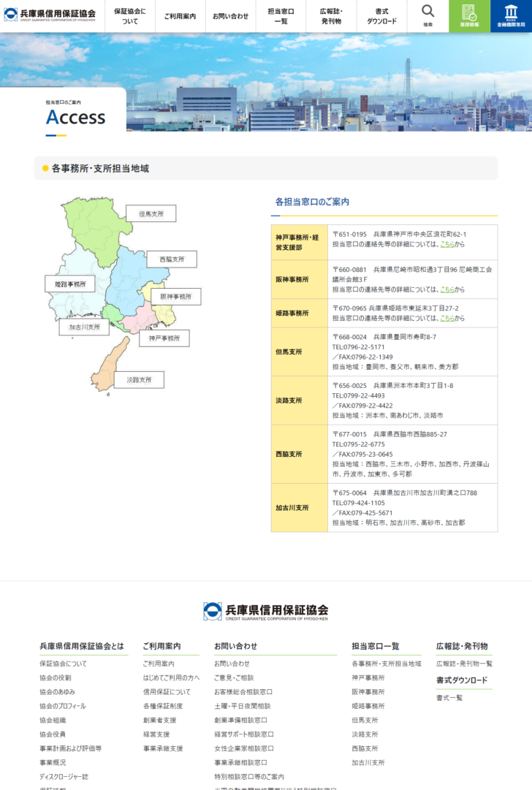
Task: Open the blue bank-only portal icon
Action: 511,15
